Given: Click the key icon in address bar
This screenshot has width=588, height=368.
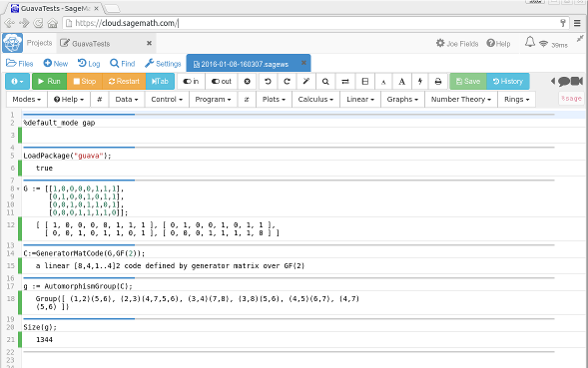Looking at the screenshot, I should point(563,23).
